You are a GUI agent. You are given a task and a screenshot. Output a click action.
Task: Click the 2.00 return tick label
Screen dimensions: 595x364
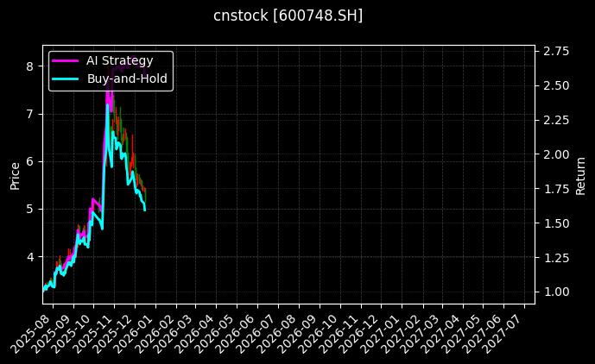pos(555,154)
